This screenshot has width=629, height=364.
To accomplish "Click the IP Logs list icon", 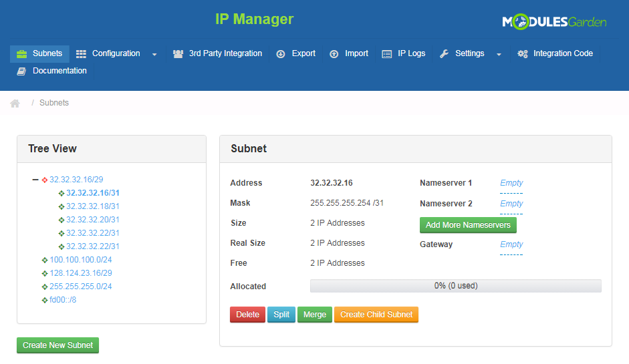I will tap(387, 54).
